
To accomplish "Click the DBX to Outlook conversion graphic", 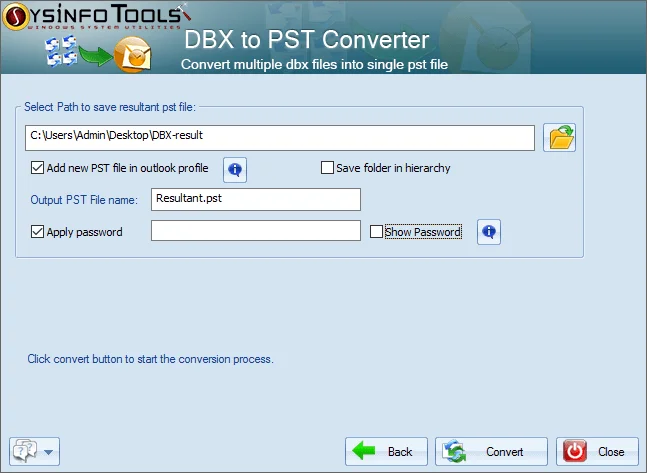I will pos(98,54).
